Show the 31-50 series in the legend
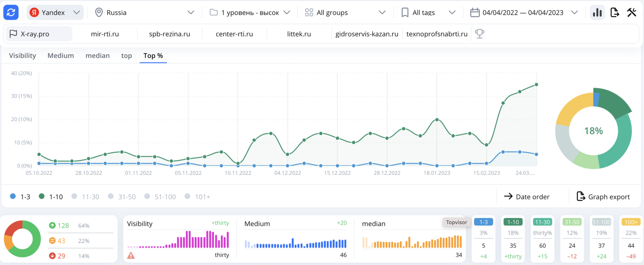Viewport: 644px width, 265px height. (122, 196)
